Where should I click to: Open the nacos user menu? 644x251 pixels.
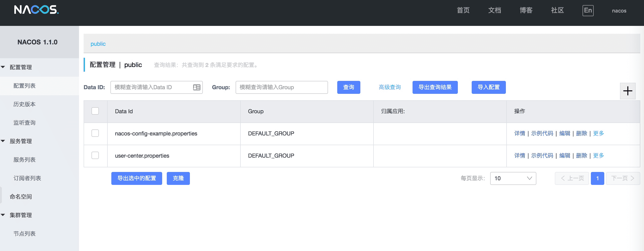(619, 11)
